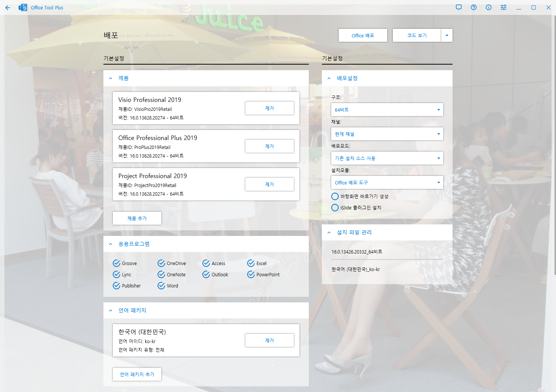Image resolution: width=556 pixels, height=392 pixels.
Task: Remove Office Professional Plus 2019
Action: pos(270,146)
